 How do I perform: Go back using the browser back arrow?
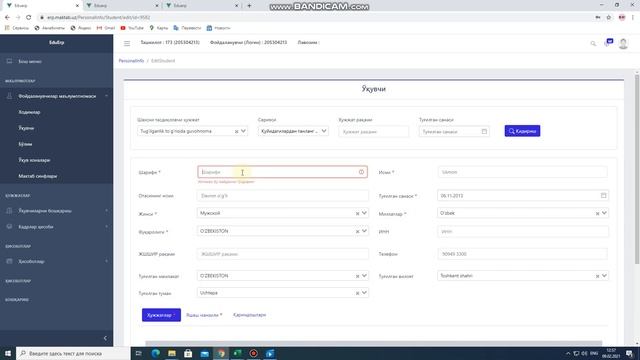pyautogui.click(x=7, y=17)
